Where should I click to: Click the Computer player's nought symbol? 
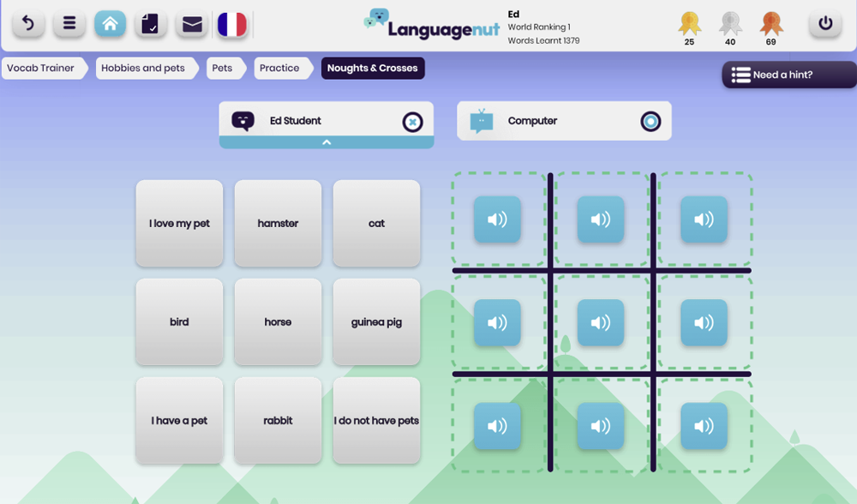click(x=650, y=122)
